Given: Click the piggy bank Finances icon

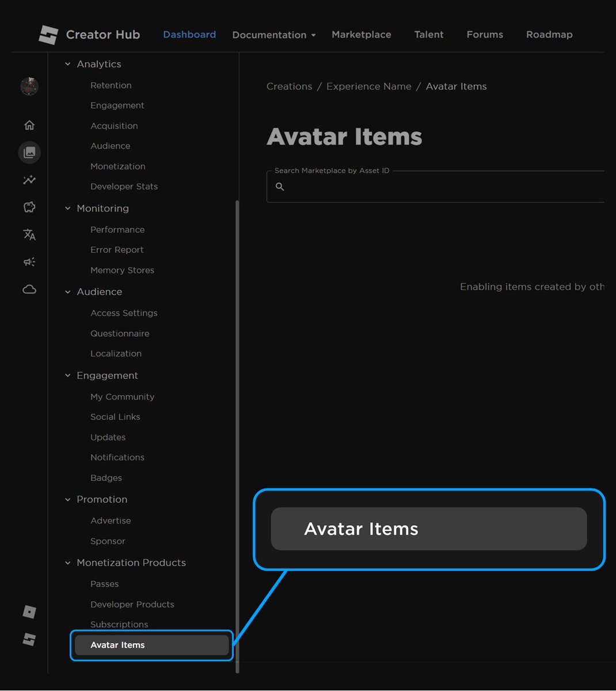Looking at the screenshot, I should pos(29,207).
